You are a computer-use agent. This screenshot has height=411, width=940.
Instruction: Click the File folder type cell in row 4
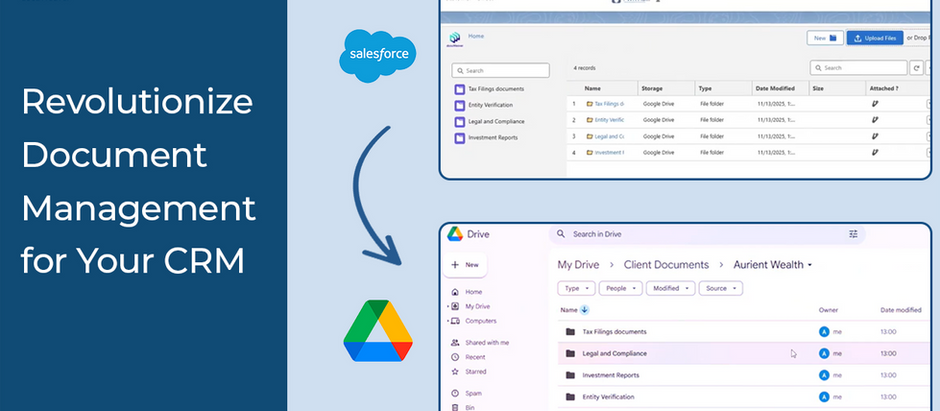tap(712, 153)
